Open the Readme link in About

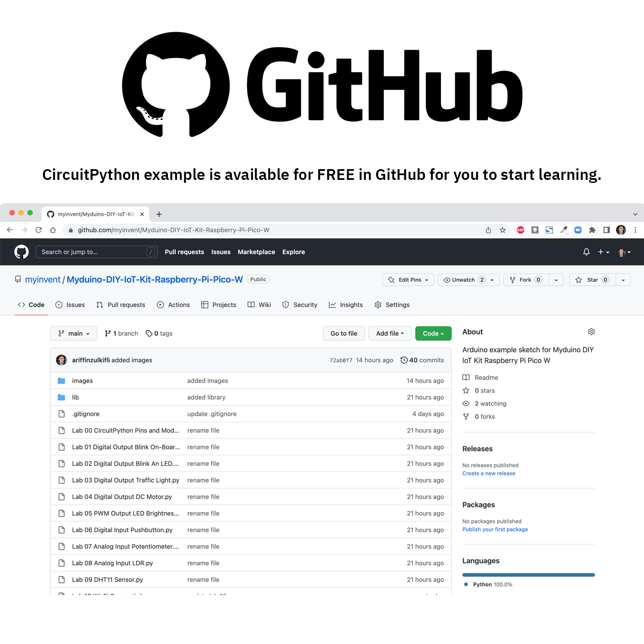(x=480, y=378)
